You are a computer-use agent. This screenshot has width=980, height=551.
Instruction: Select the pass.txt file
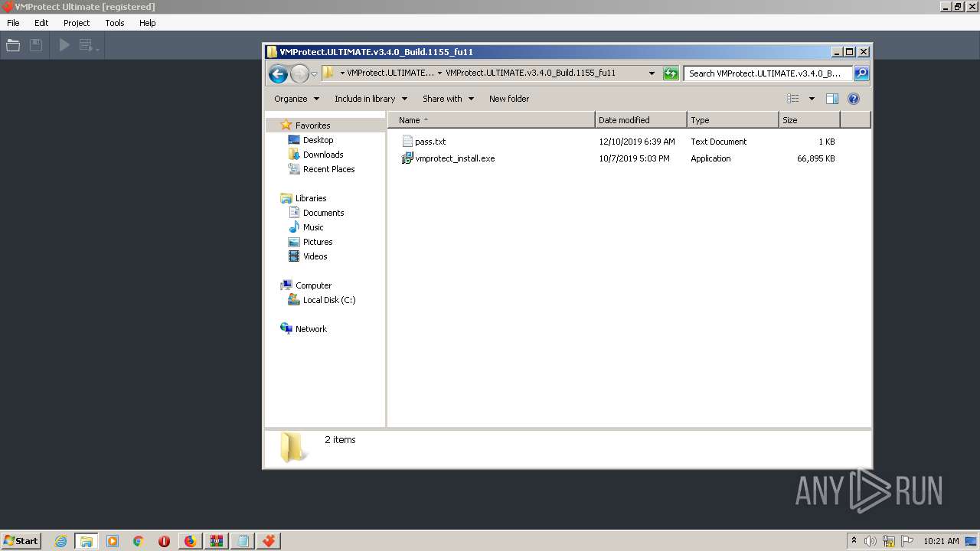coord(430,142)
